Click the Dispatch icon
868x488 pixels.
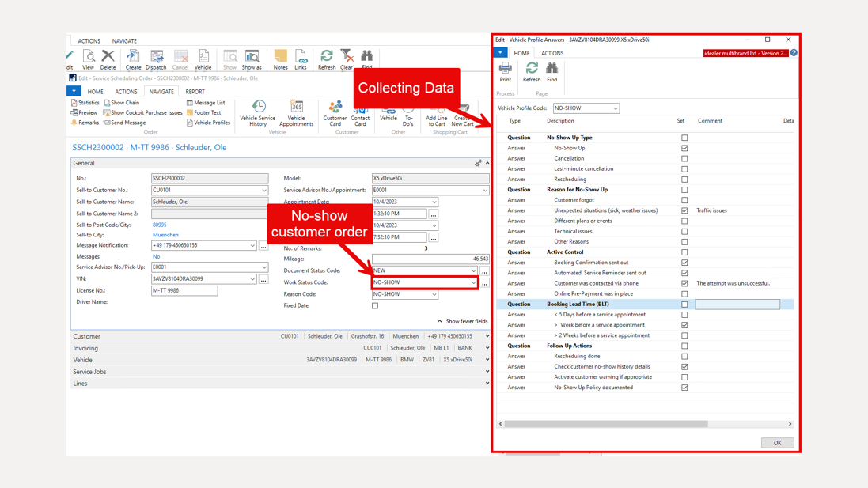[x=156, y=58]
